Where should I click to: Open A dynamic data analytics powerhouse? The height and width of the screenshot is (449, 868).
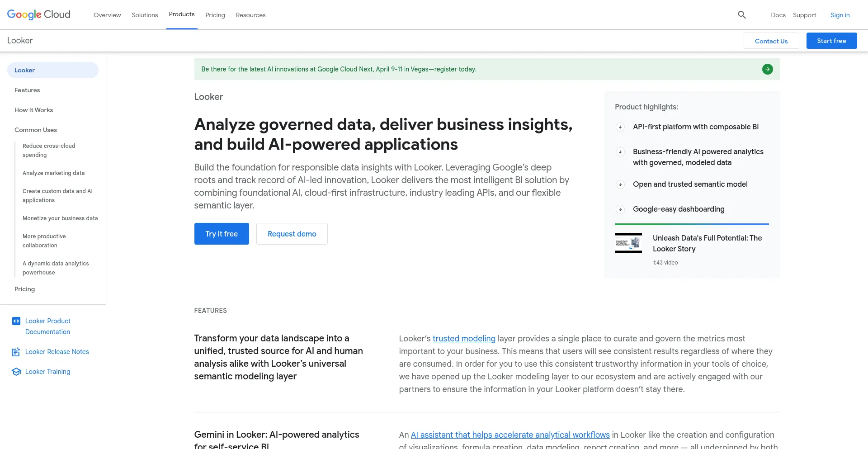pyautogui.click(x=56, y=268)
